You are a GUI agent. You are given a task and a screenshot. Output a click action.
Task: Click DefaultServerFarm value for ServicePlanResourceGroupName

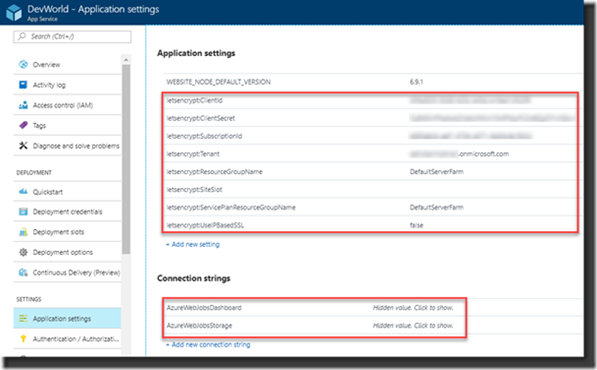point(437,207)
